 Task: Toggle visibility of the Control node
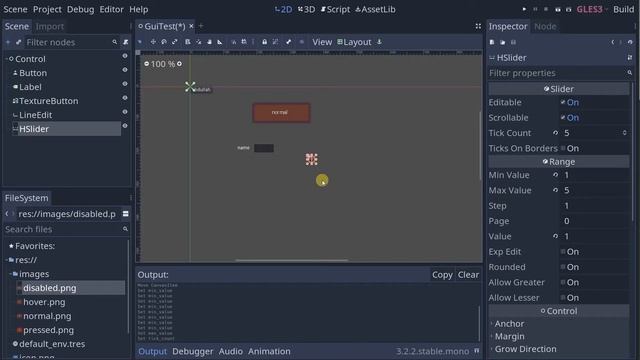(125, 56)
